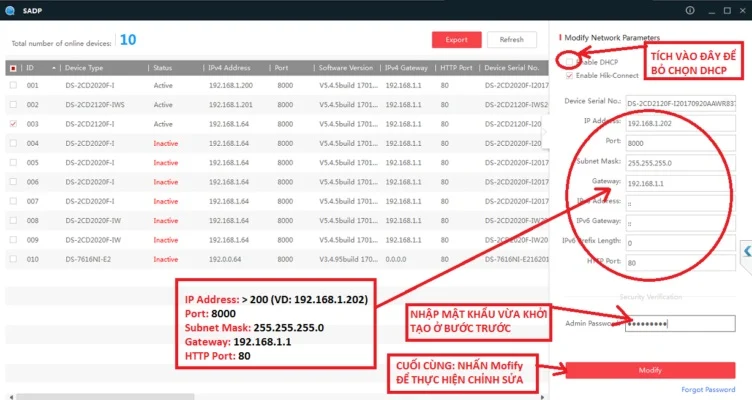Click the HTTP Port input field in side panel
The width and height of the screenshot is (752, 400).
pos(681,263)
